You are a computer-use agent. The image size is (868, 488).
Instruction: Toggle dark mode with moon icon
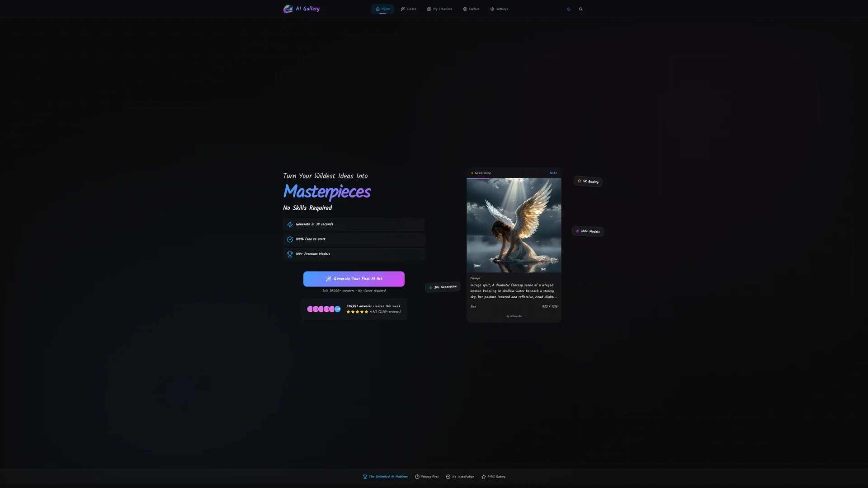(569, 9)
